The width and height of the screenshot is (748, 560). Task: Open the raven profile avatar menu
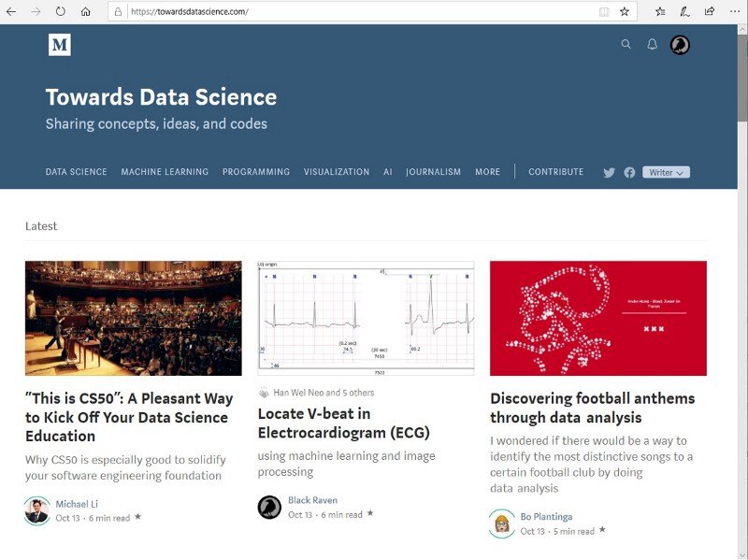coord(680,45)
